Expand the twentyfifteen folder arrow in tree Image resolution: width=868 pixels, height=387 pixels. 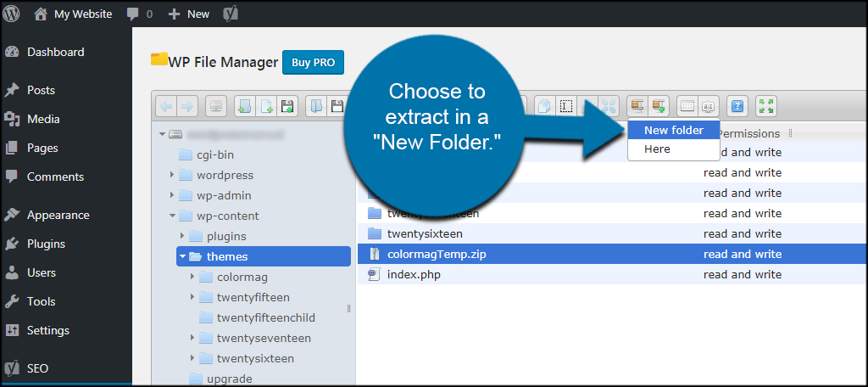click(x=192, y=297)
